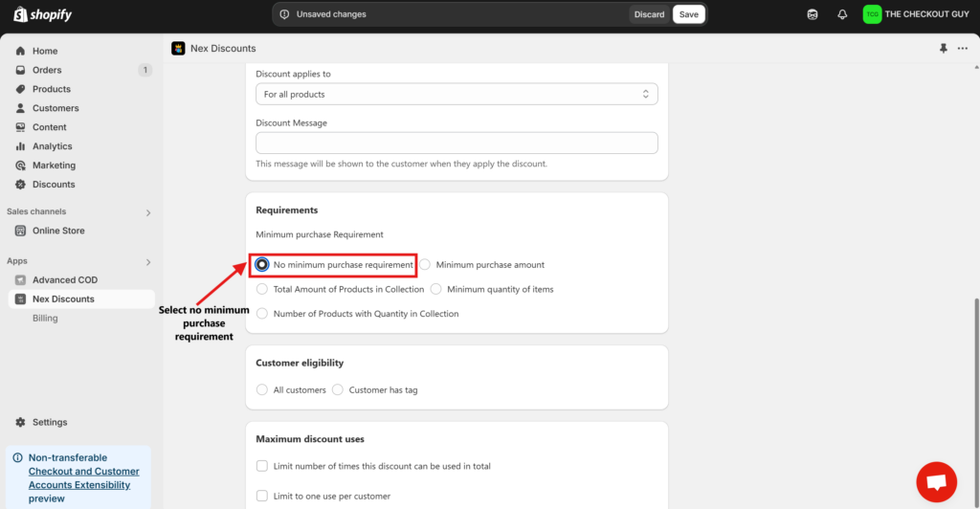Click into the Discount Message field
This screenshot has height=509, width=980.
point(457,143)
